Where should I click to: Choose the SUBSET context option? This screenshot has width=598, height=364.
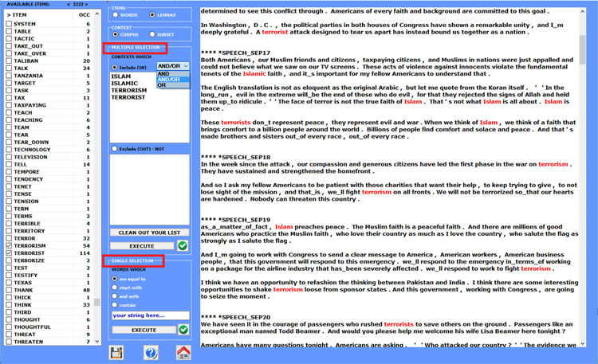pyautogui.click(x=152, y=34)
